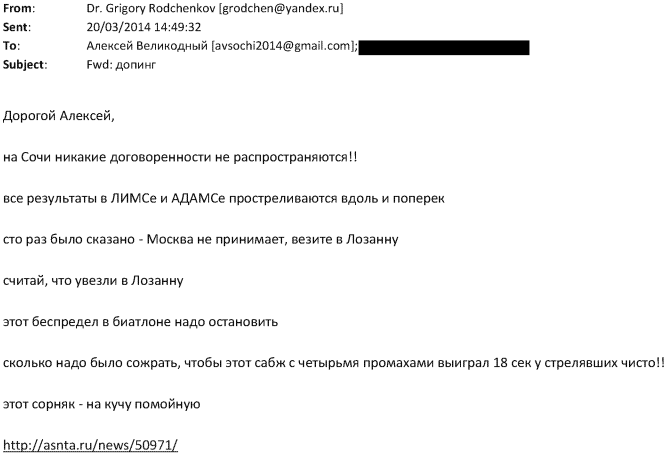Click the blacked-out redacted recipient bar
668x457 pixels.
(x=444, y=48)
